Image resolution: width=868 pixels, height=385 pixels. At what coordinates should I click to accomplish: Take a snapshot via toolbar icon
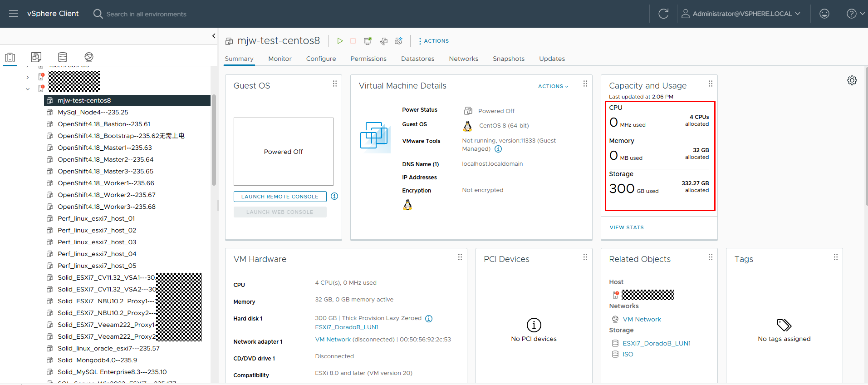point(399,41)
